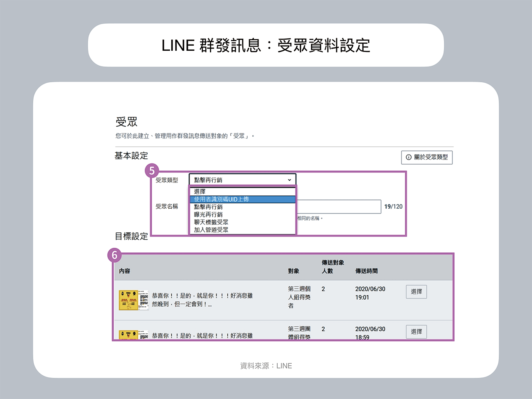Click the 第三週個人組得獎者 audience cell

click(299, 297)
